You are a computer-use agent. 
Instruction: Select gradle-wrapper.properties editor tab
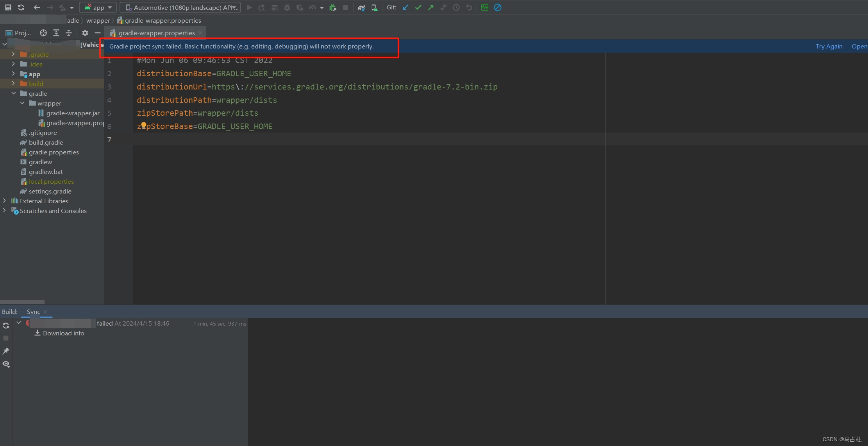tap(156, 33)
